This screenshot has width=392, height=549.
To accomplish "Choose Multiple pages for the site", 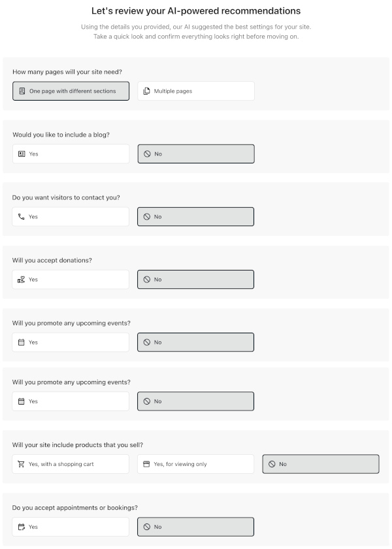I will click(195, 90).
